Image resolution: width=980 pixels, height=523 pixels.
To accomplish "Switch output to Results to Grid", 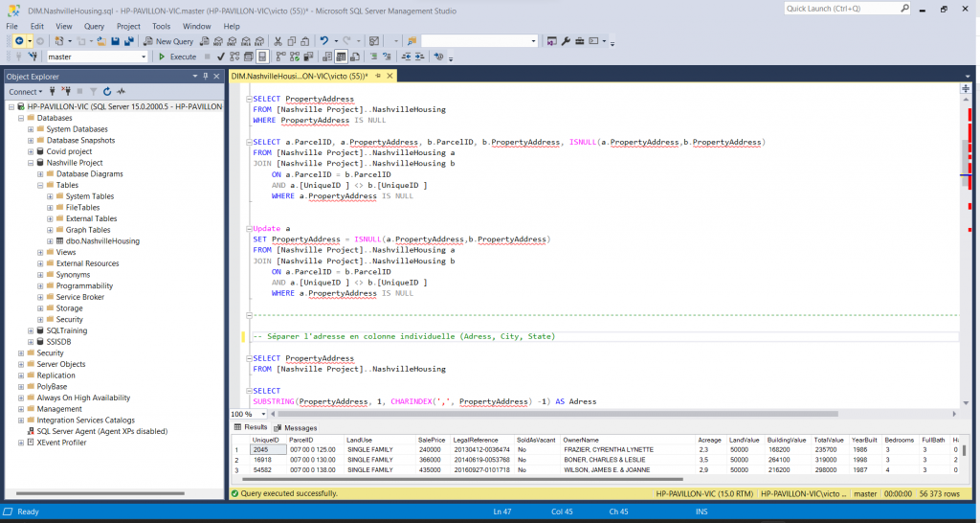I will [x=341, y=57].
